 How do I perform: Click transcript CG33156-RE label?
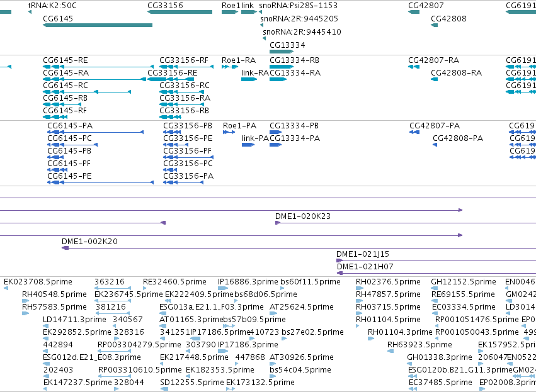coord(173,73)
